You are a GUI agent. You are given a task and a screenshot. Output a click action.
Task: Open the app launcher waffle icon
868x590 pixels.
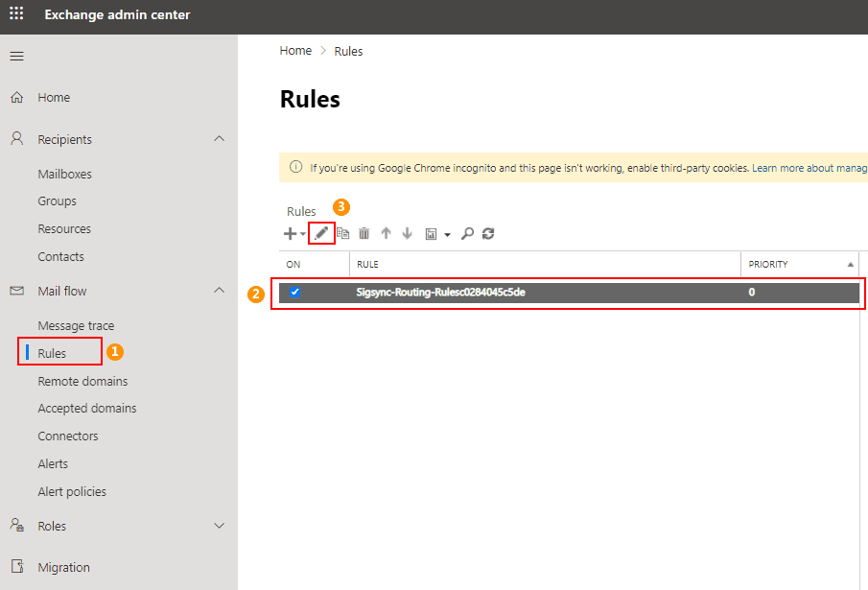coord(16,14)
